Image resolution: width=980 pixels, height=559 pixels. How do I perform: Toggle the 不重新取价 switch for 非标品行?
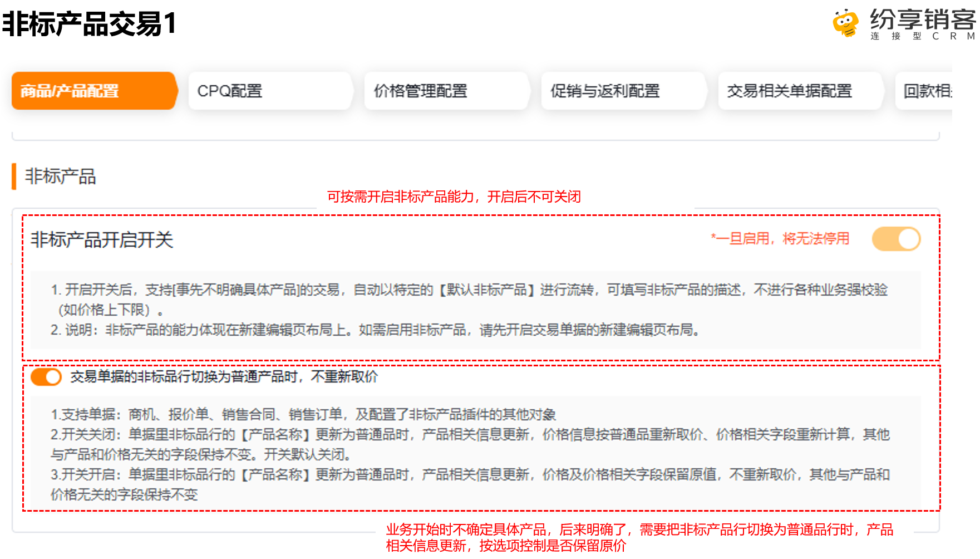pos(46,377)
